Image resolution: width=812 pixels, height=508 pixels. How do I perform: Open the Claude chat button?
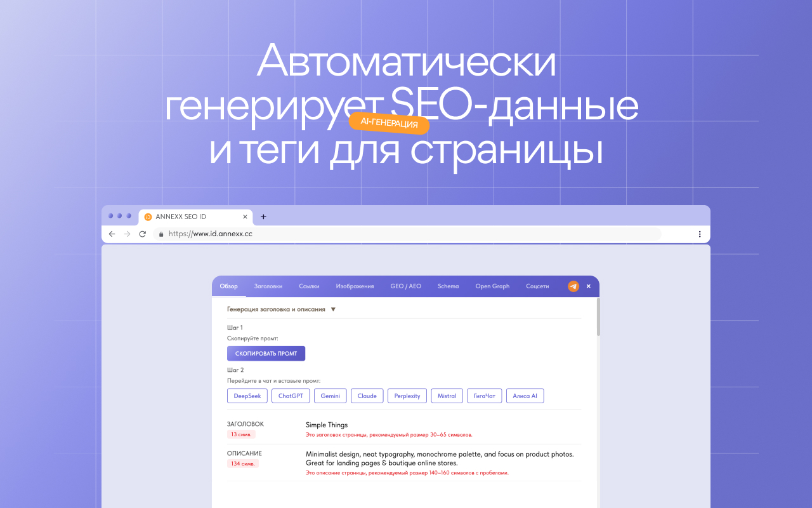pyautogui.click(x=367, y=396)
